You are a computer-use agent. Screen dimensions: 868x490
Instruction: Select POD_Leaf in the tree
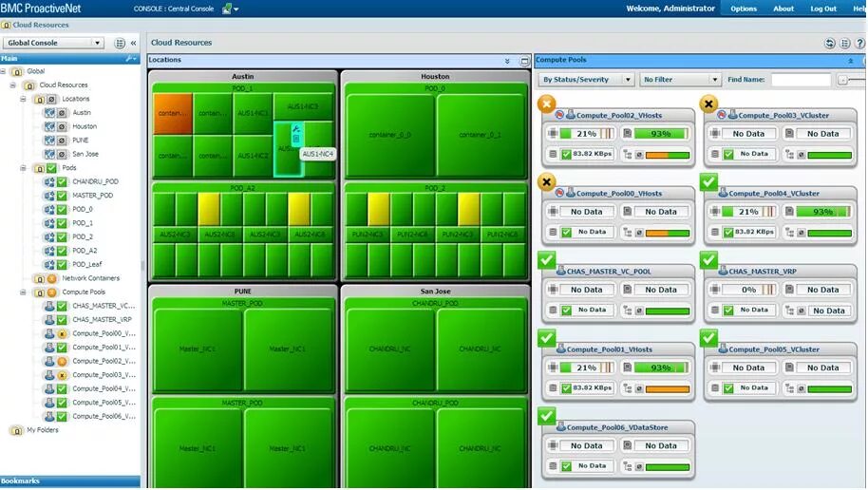(87, 265)
